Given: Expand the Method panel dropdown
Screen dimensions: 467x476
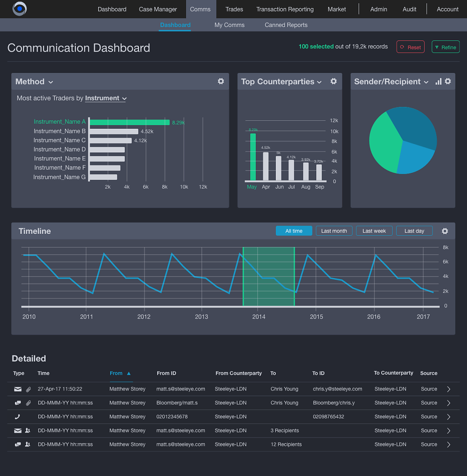Looking at the screenshot, I should pos(51,82).
